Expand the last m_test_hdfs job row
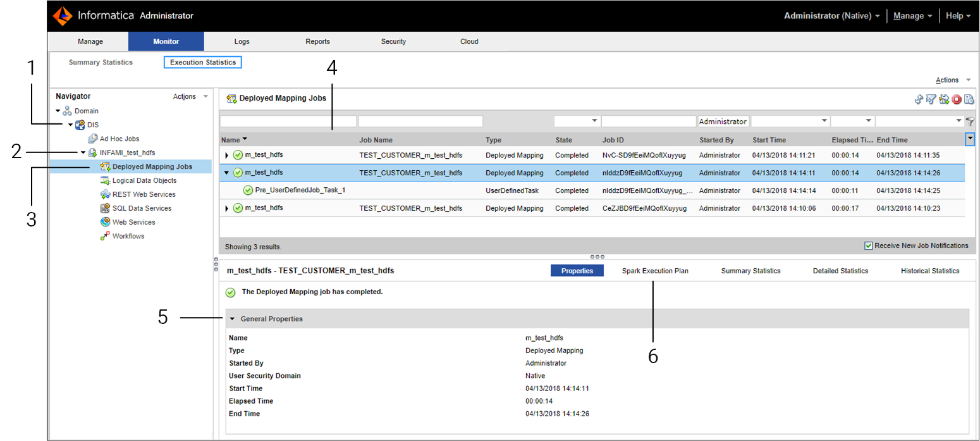Viewport: 980px width, 441px height. click(227, 208)
